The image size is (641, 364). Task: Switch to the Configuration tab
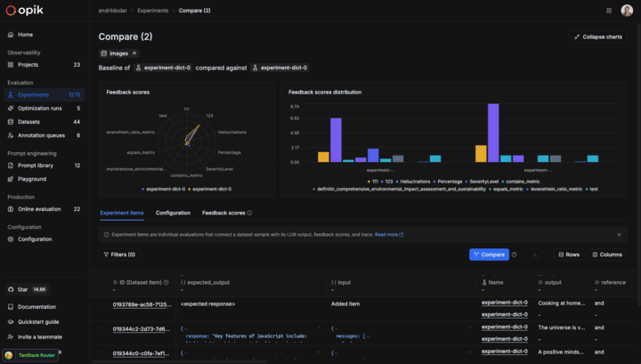coord(173,214)
